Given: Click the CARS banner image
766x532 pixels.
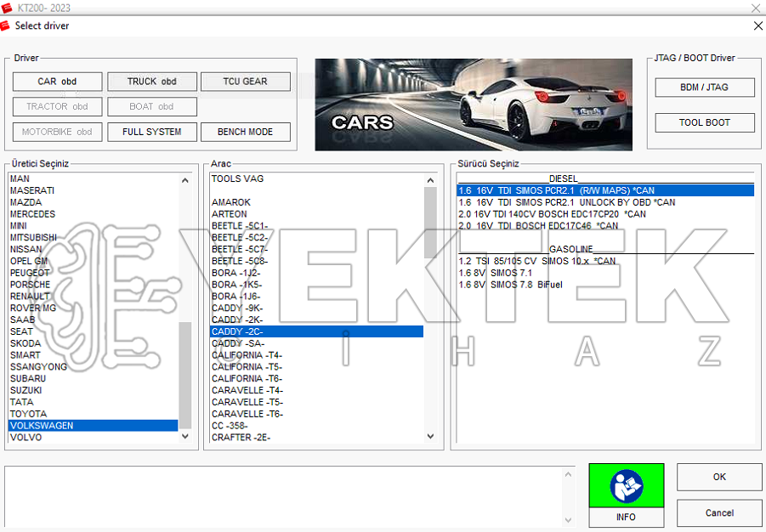Looking at the screenshot, I should [x=474, y=105].
